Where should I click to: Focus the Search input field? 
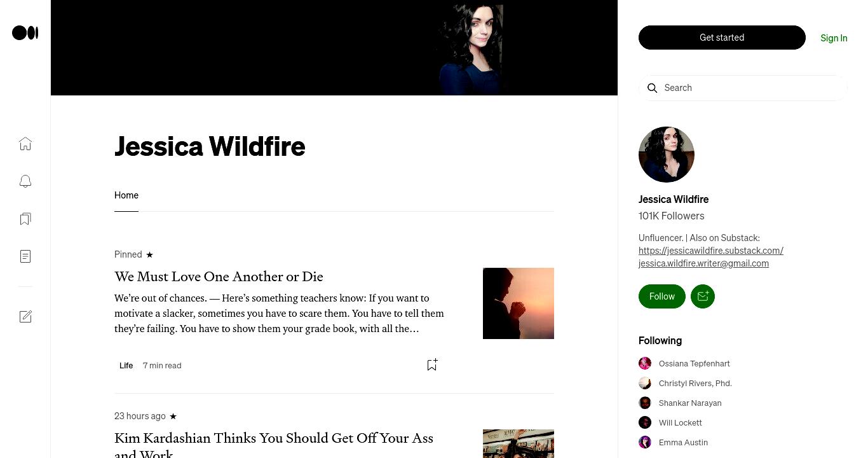743,88
